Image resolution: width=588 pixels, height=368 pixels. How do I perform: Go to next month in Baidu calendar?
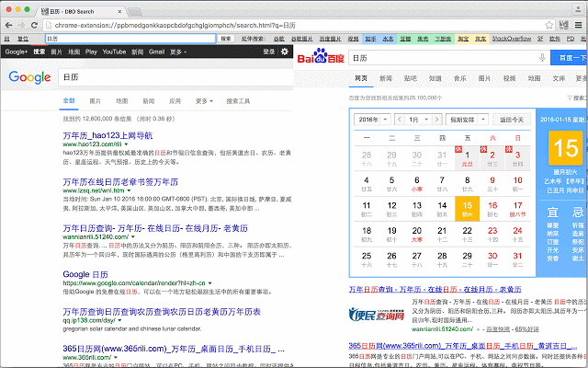point(436,120)
